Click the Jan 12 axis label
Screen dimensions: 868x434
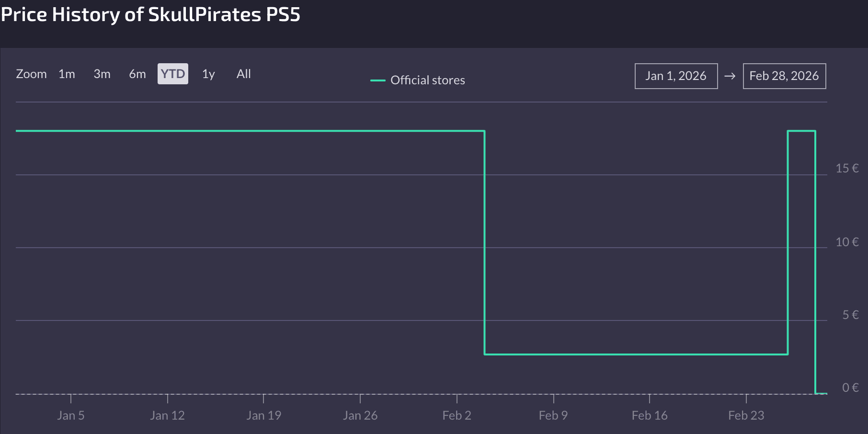(167, 415)
